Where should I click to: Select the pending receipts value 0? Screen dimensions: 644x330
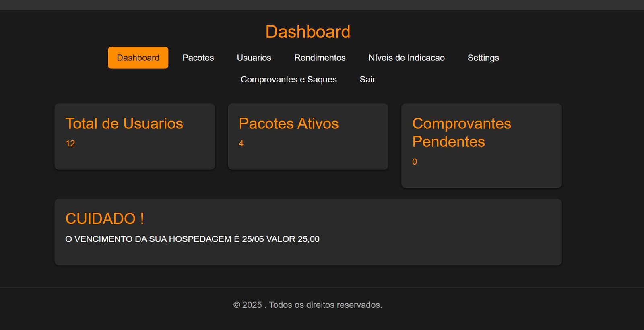point(415,162)
